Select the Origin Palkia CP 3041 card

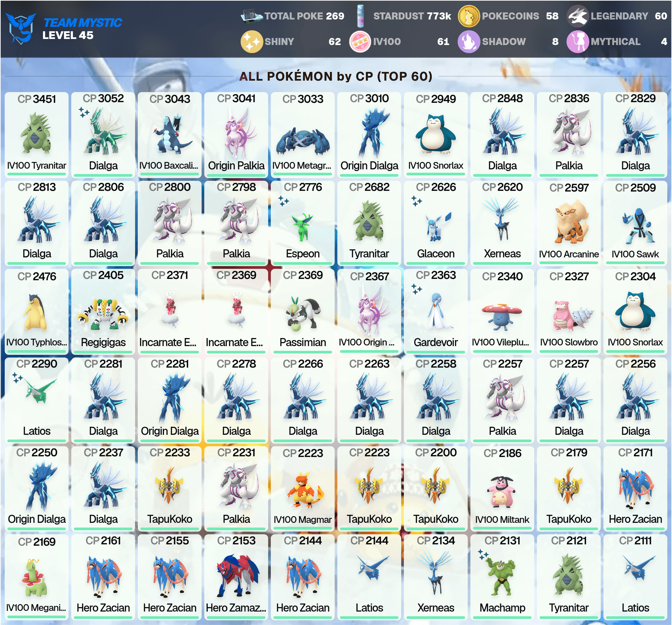pyautogui.click(x=236, y=134)
